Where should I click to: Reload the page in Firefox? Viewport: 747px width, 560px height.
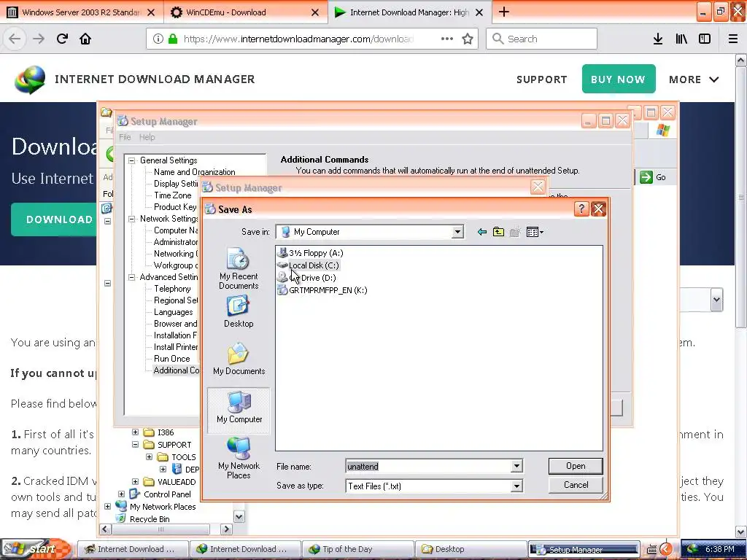[62, 39]
